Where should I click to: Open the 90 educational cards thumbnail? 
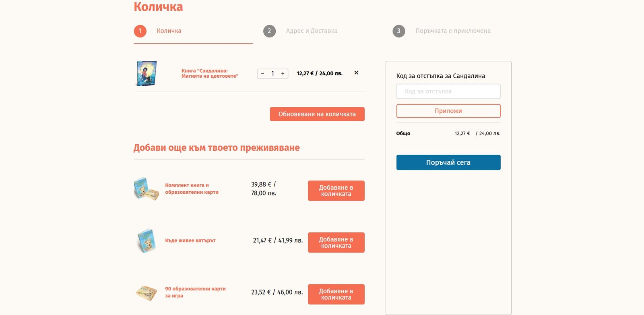[146, 293]
